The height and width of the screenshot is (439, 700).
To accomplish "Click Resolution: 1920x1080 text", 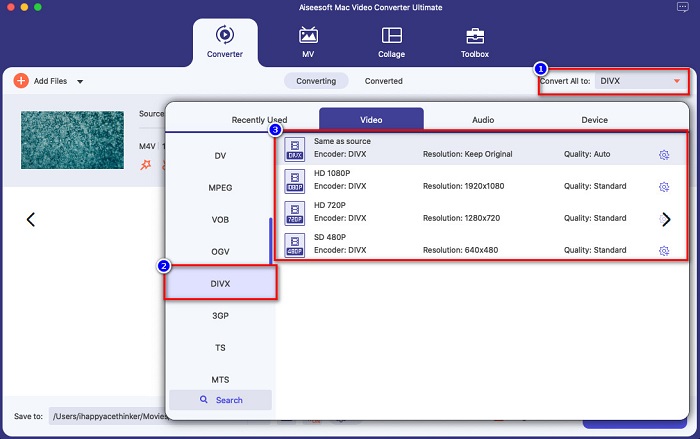I will coord(463,186).
